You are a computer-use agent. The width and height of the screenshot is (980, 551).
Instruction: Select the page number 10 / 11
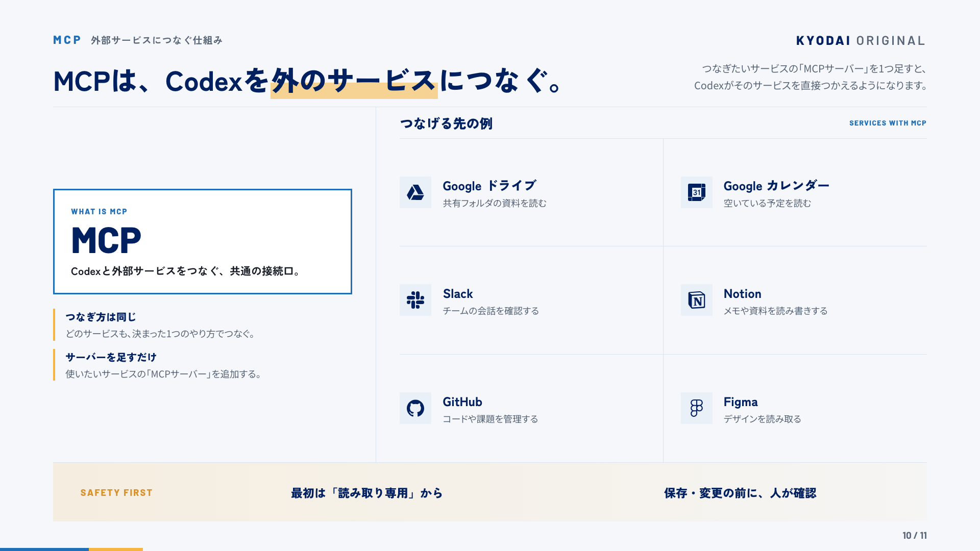pyautogui.click(x=914, y=536)
